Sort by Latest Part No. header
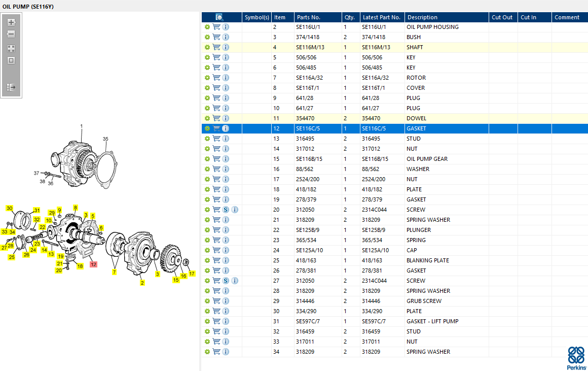The width and height of the screenshot is (588, 371). (x=382, y=17)
